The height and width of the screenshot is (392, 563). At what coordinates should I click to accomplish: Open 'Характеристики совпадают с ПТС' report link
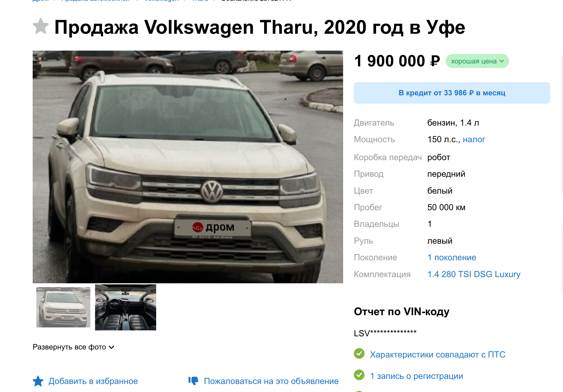[438, 355]
